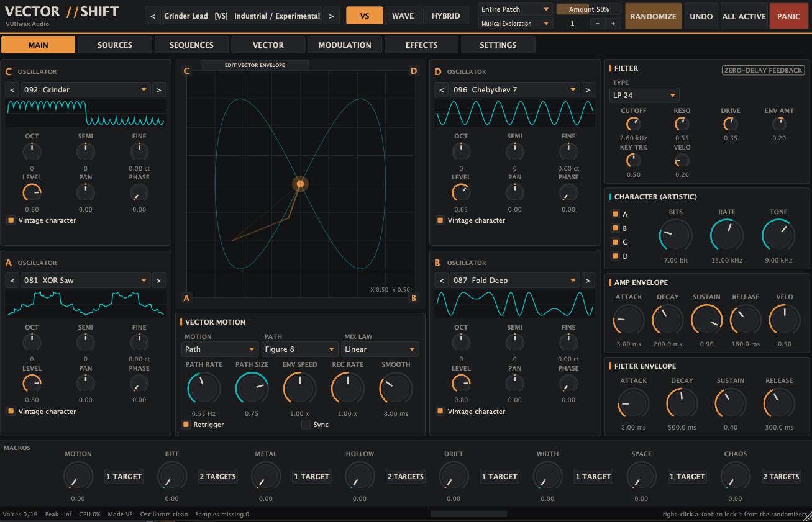The image size is (812, 522).
Task: Click the Grinder Lead preset name display
Action: 242,16
